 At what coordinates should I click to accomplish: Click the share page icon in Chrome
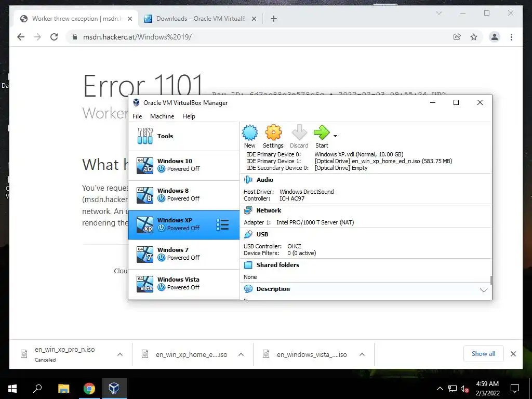click(457, 37)
